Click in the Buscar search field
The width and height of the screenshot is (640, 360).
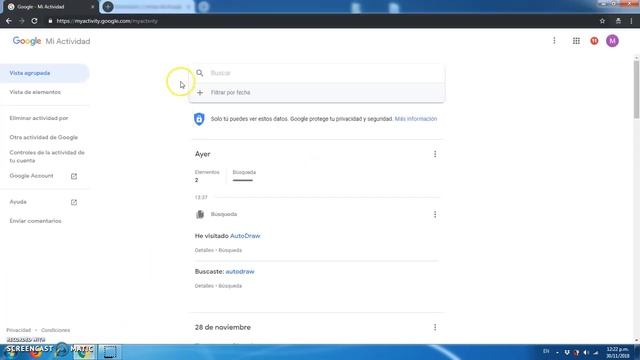[317, 73]
